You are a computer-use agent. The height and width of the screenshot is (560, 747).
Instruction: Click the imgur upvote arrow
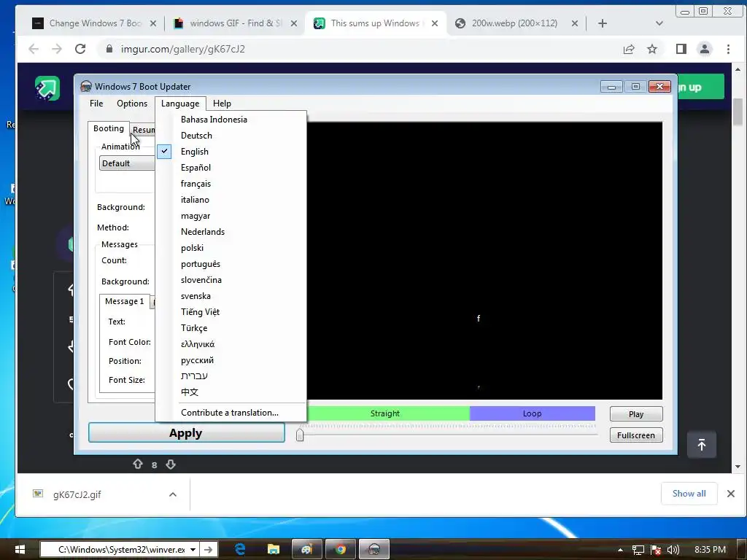138,464
